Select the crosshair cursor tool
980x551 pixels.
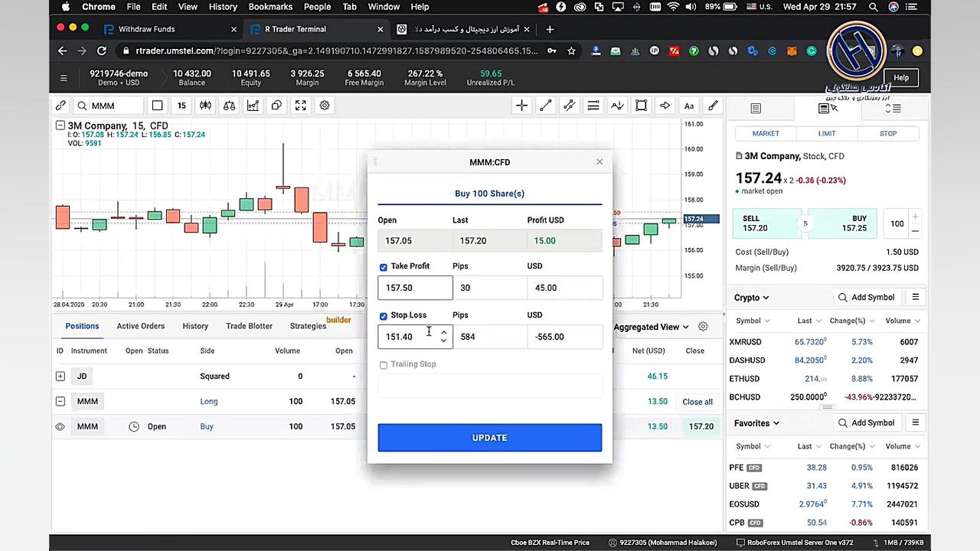point(521,106)
